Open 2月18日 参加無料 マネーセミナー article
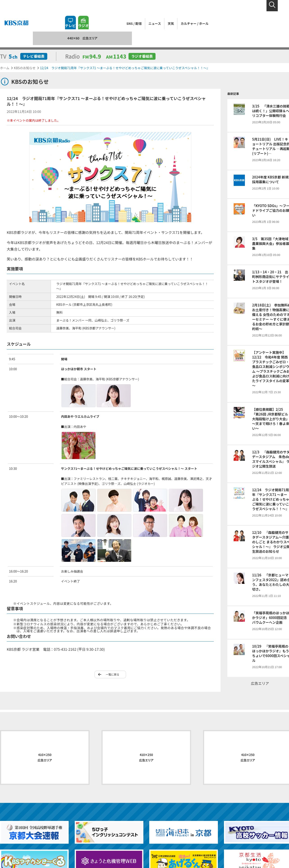The height and width of the screenshot is (868, 289). point(271,317)
